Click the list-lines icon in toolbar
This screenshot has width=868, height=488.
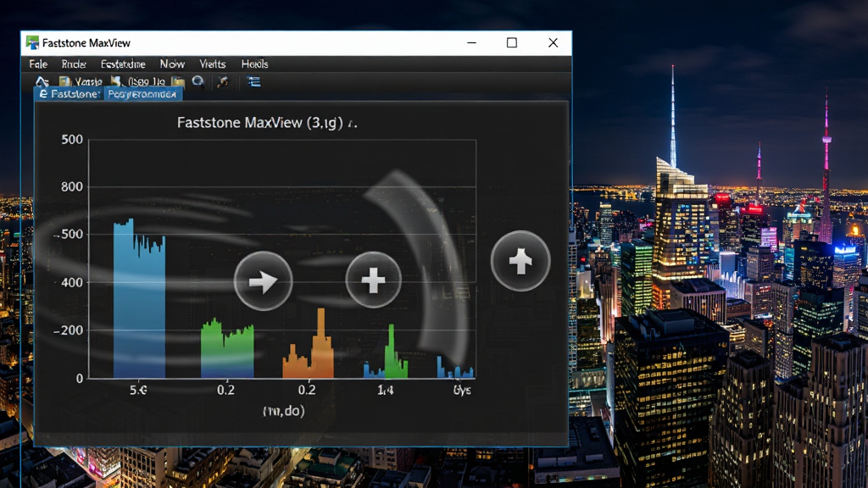click(x=254, y=82)
